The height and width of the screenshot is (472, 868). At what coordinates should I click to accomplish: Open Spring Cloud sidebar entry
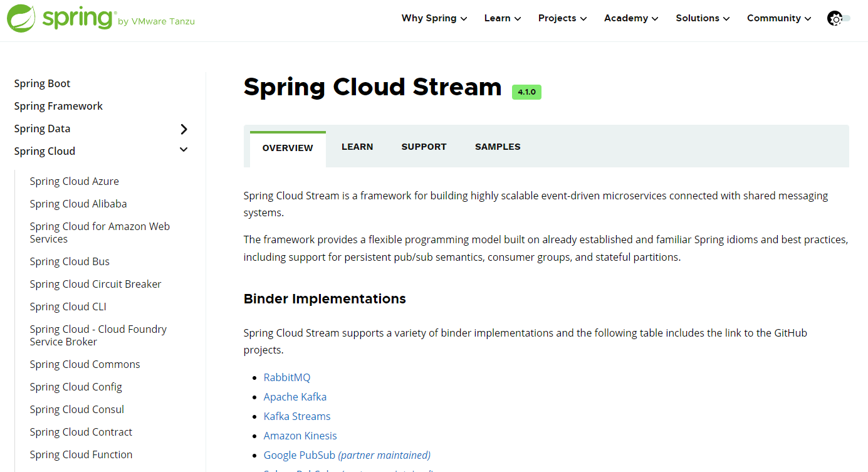[x=44, y=151]
